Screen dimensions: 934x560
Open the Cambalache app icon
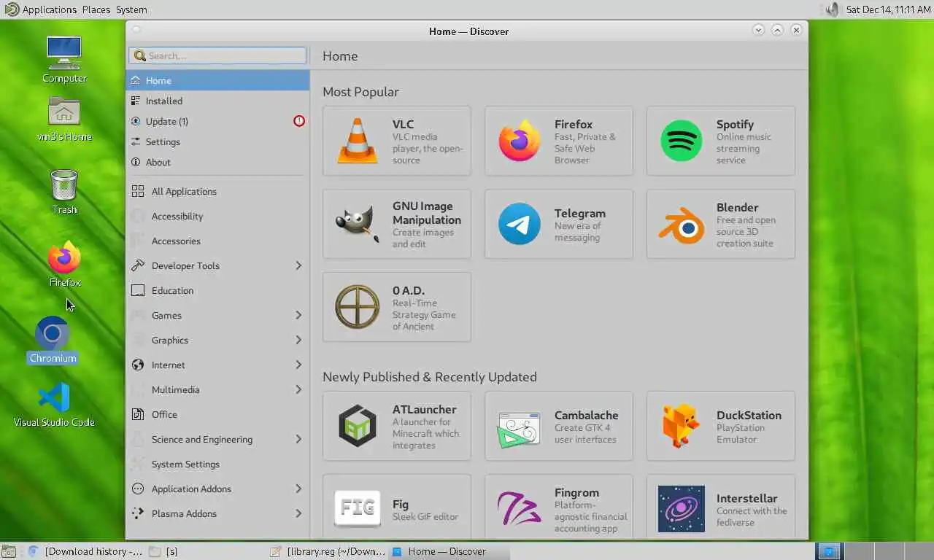520,427
